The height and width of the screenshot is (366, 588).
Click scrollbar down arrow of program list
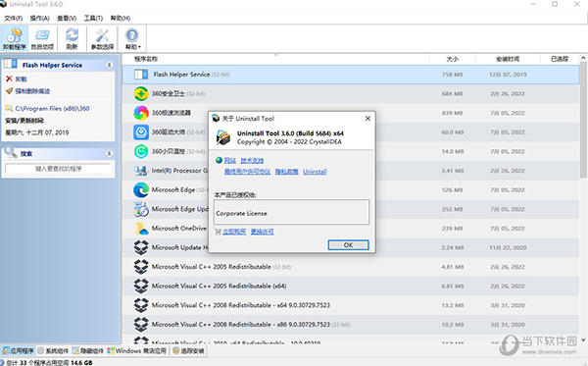(583, 340)
